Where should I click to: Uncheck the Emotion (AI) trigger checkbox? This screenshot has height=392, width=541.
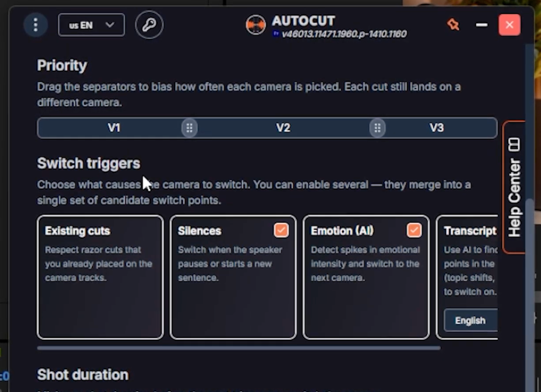coord(414,230)
